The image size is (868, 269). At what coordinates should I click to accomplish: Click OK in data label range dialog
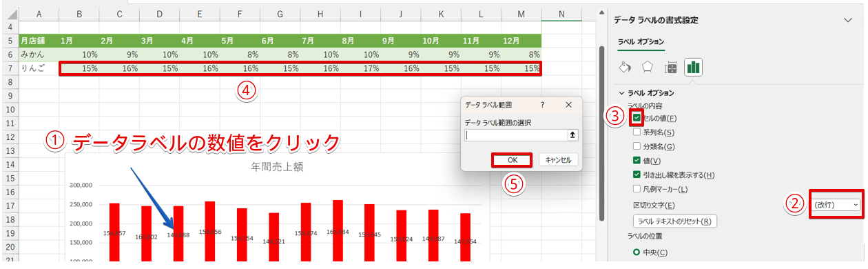[512, 159]
